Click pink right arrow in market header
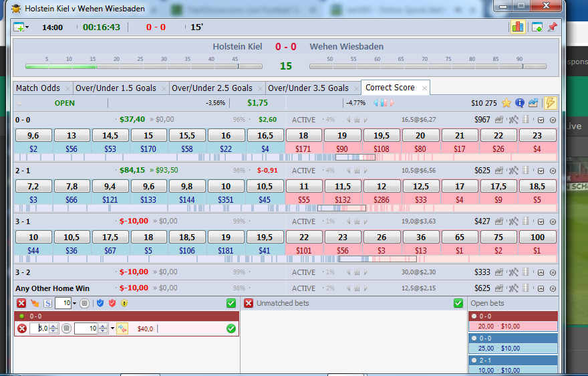 392,103
